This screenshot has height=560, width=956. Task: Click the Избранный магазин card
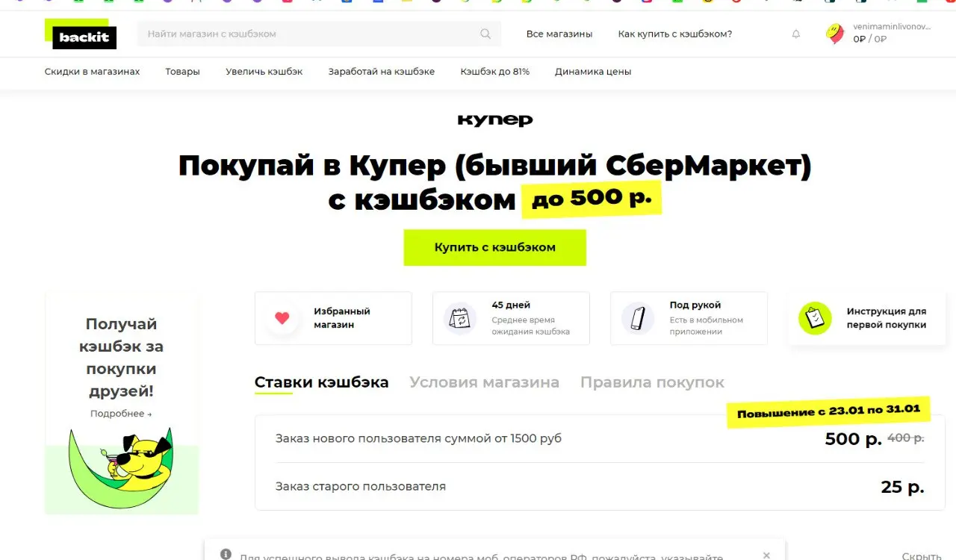pyautogui.click(x=333, y=318)
